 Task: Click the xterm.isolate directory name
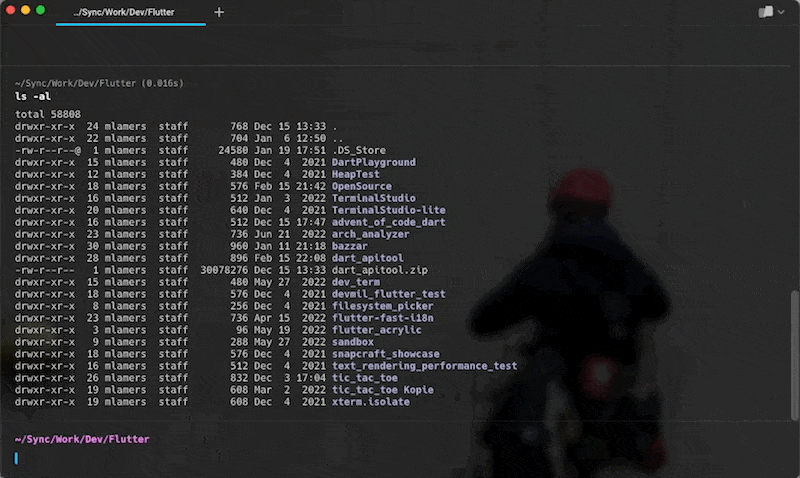[x=370, y=402]
